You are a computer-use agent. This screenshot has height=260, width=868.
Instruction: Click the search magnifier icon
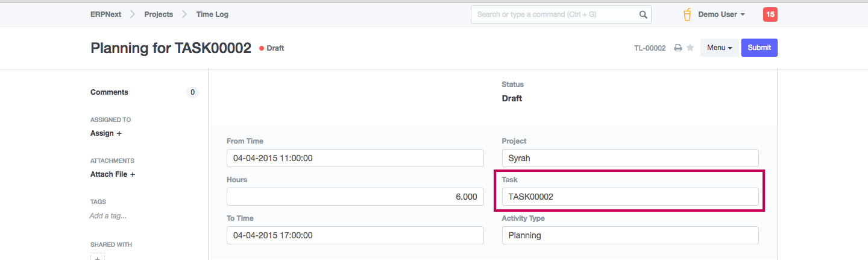click(643, 14)
